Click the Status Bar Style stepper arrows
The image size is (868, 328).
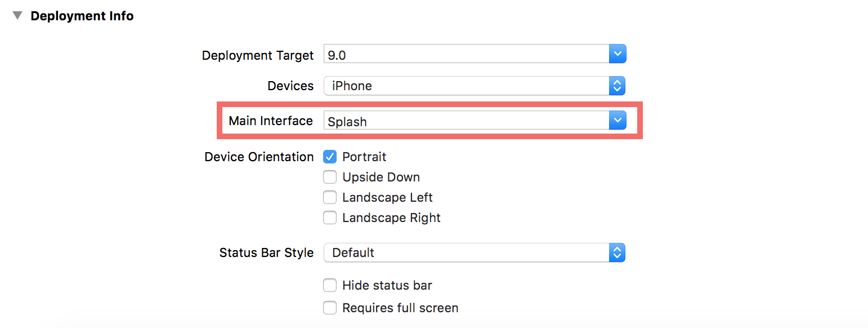coord(618,252)
